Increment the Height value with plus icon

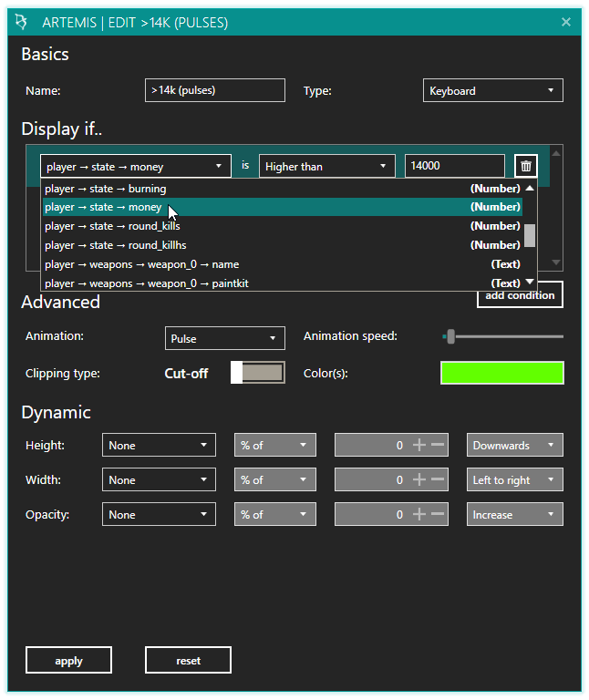[x=418, y=445]
